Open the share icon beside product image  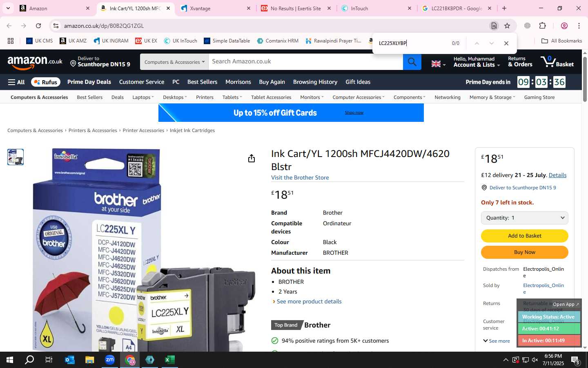(x=252, y=158)
